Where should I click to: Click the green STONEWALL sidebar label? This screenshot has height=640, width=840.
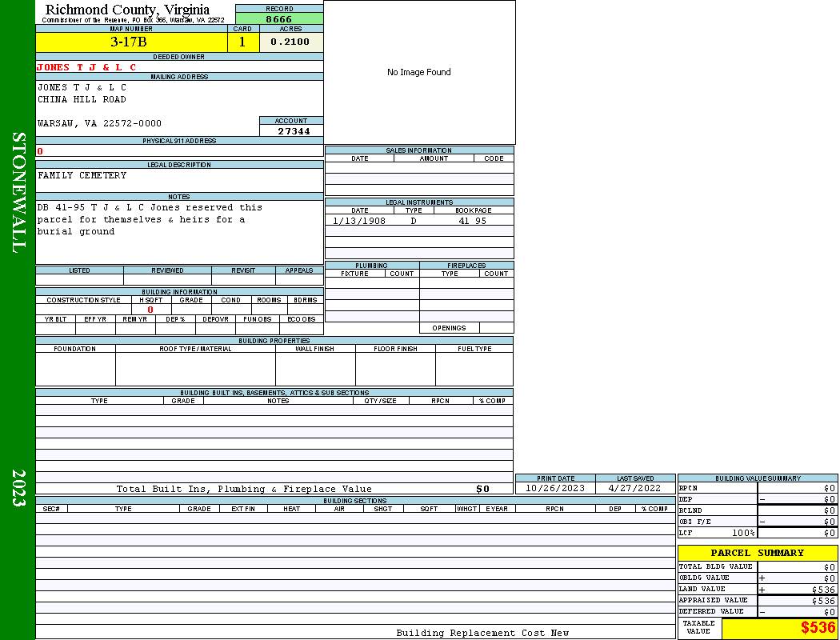[x=19, y=193]
